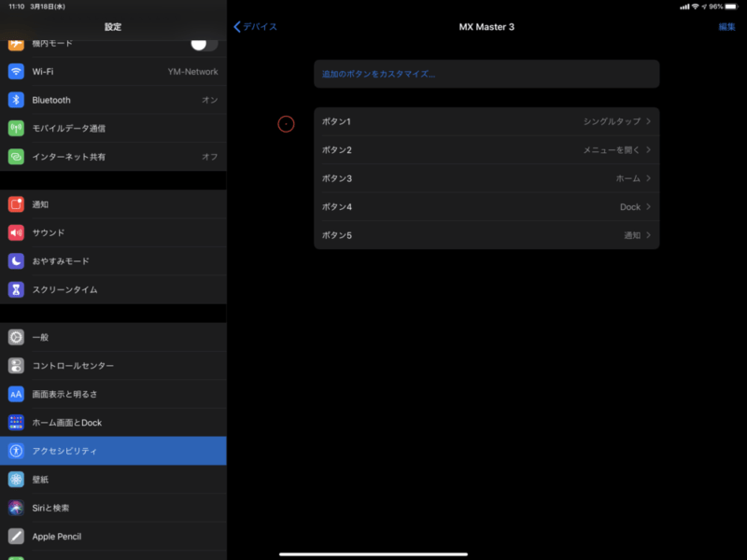This screenshot has width=747, height=560.
Task: Tap the スクリーンタイム hourglass icon
Action: point(16,289)
